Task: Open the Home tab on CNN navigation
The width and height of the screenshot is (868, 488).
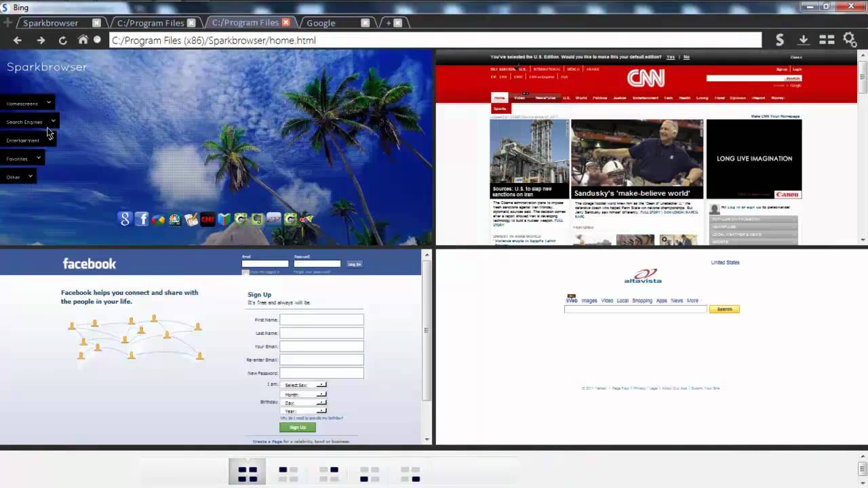Action: coord(500,98)
